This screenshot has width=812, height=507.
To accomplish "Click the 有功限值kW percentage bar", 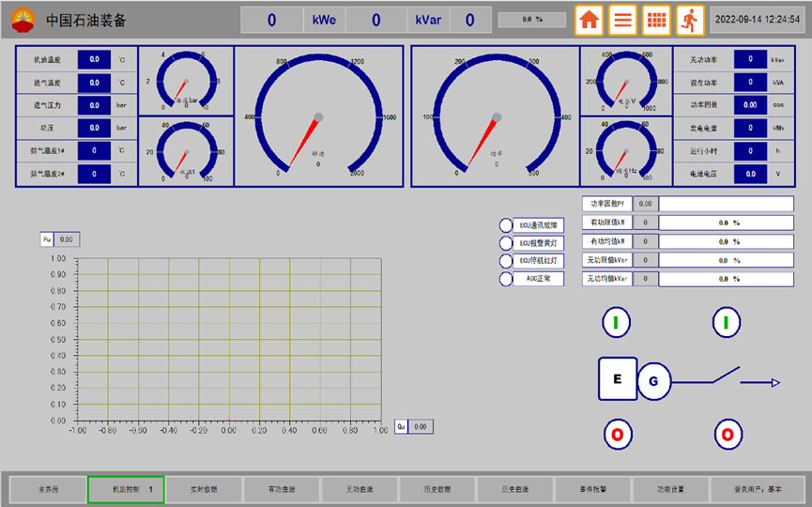I will click(x=726, y=223).
